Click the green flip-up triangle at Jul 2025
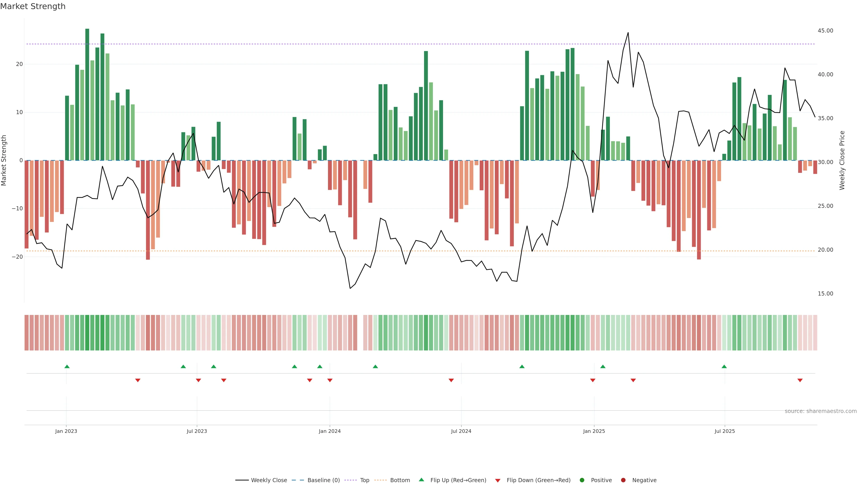The height and width of the screenshot is (488, 868). tap(724, 366)
